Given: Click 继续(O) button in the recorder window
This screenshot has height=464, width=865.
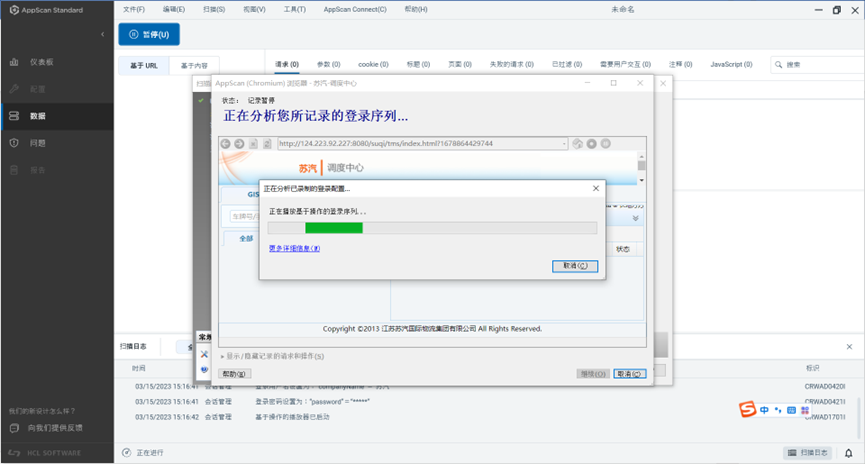Looking at the screenshot, I should 593,374.
